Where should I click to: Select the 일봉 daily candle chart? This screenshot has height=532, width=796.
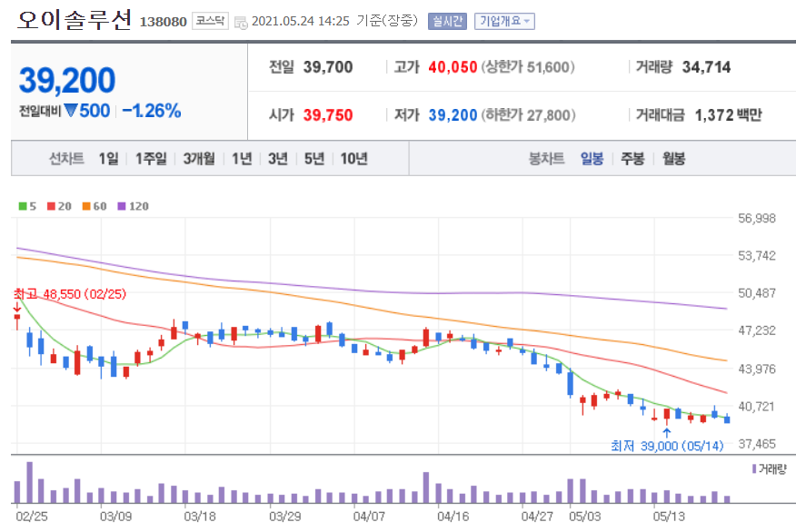tap(592, 159)
